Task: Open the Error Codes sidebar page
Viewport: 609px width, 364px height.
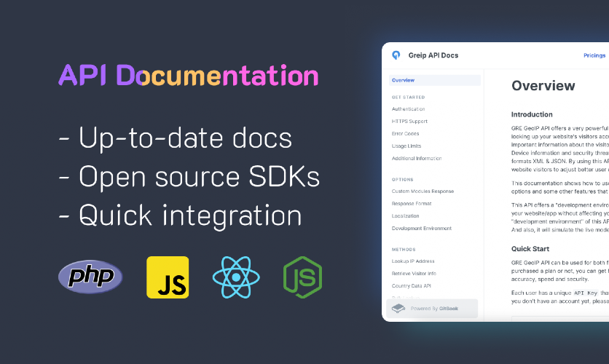Action: tap(405, 133)
